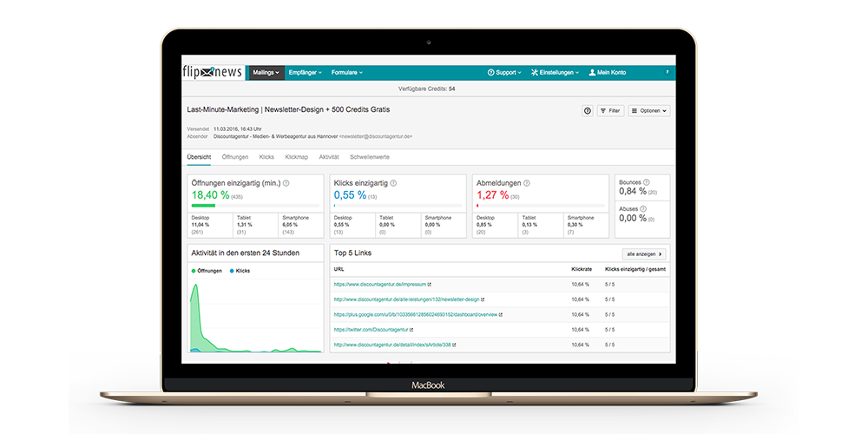
Task: Switch to the Klicks tab
Action: pos(266,157)
